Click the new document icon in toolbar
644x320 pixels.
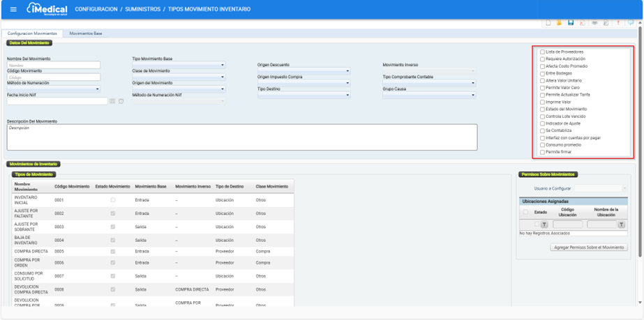pos(548,23)
